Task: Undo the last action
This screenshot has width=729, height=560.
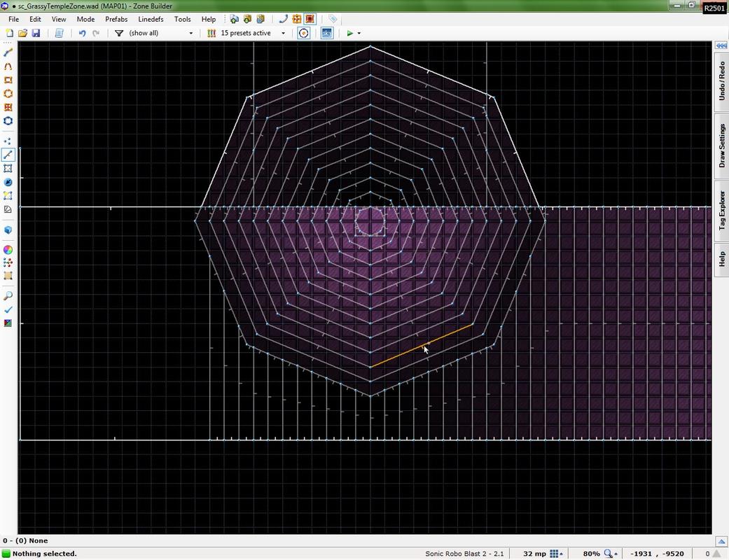Action: click(83, 33)
